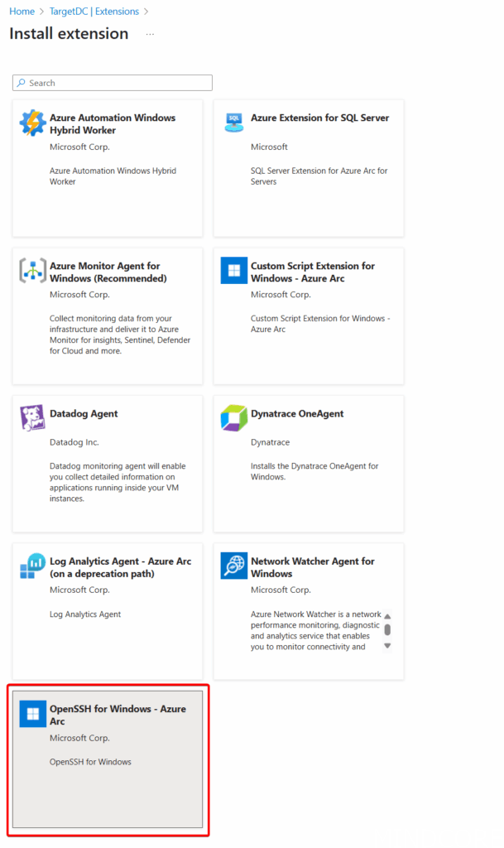The image size is (504, 848).
Task: Click 'Collect monitoring data from your infrastructure' description
Action: (120, 335)
